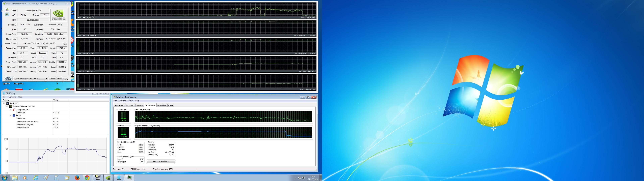Click the GPU Usage monitor graph
This screenshot has height=181, width=644.
tap(196, 11)
